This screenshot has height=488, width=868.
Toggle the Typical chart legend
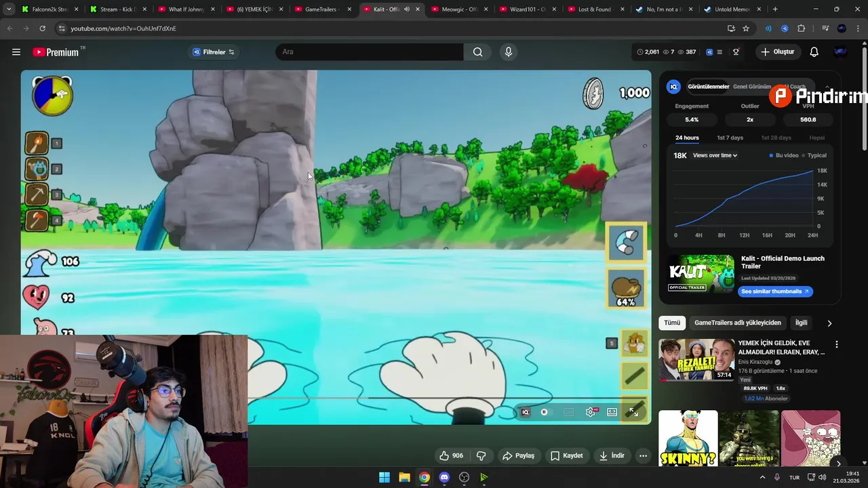click(x=814, y=155)
